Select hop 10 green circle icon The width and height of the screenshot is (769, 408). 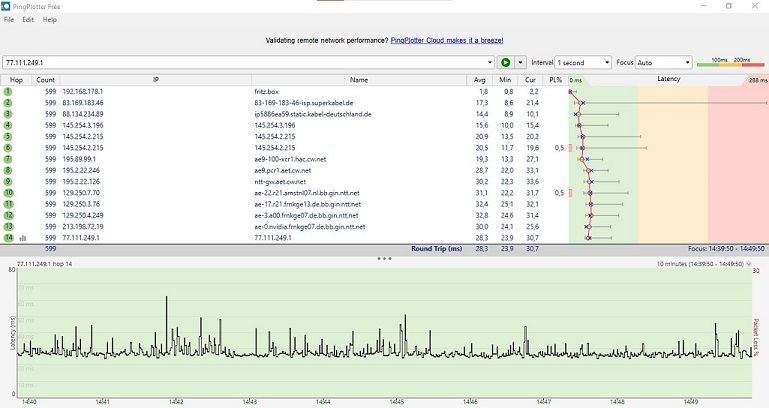(8, 193)
